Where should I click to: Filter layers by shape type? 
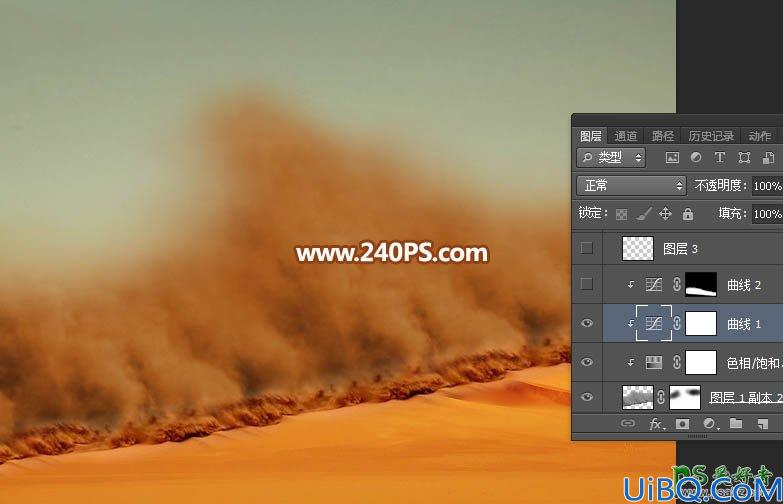tap(744, 158)
